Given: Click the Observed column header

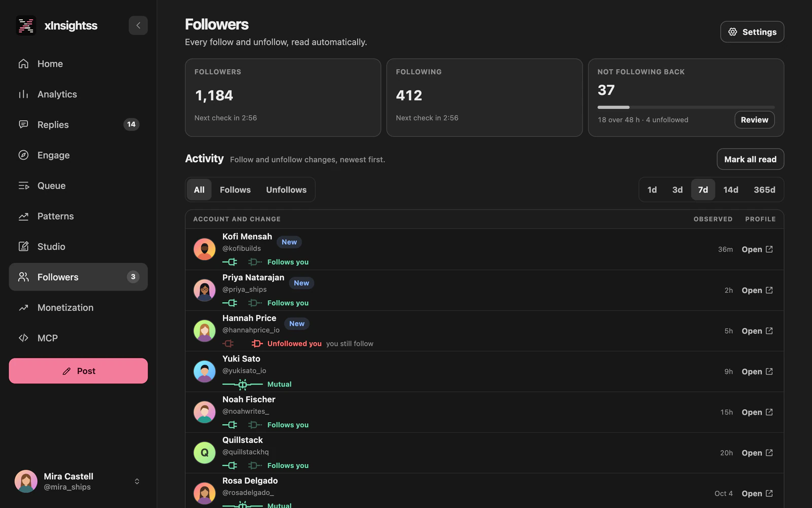Looking at the screenshot, I should [x=713, y=219].
